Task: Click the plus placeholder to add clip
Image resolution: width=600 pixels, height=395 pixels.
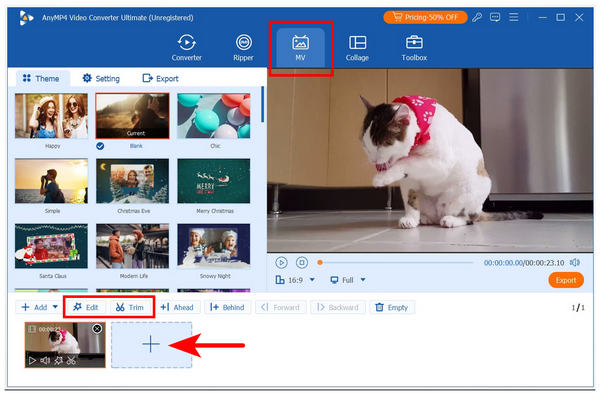Action: (x=151, y=345)
